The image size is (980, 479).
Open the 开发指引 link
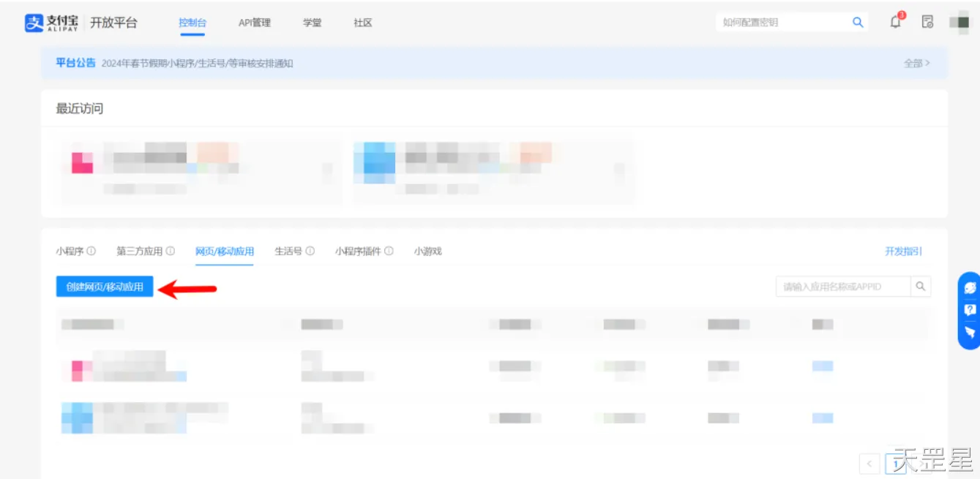tap(903, 251)
